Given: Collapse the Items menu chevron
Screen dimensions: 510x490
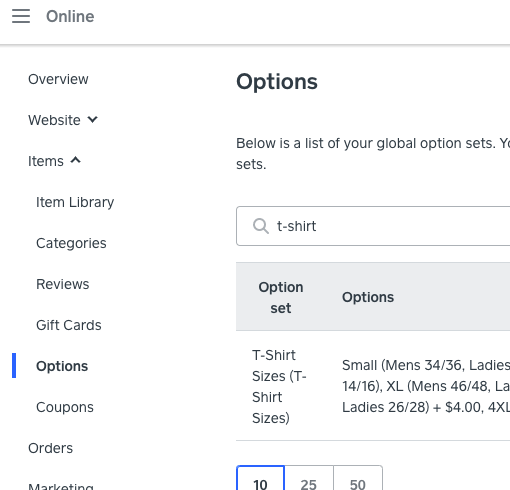Looking at the screenshot, I should [x=76, y=160].
